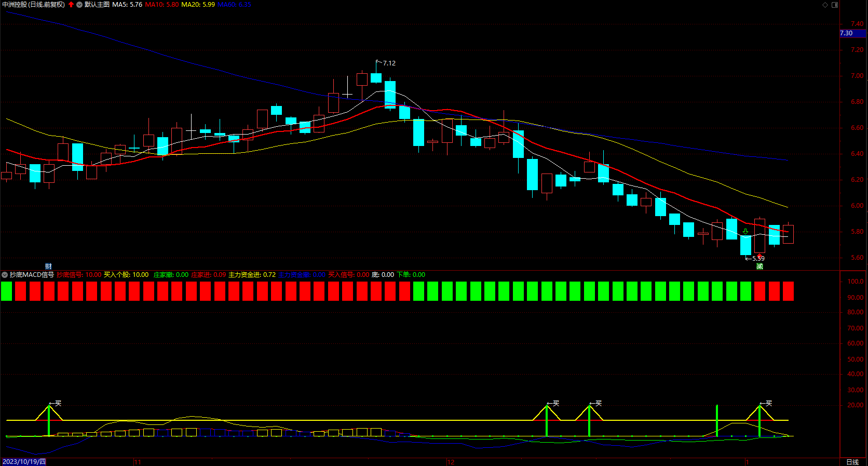The height and width of the screenshot is (466, 868).
Task: Click the candle at the 7.12 peak
Action: [376, 78]
